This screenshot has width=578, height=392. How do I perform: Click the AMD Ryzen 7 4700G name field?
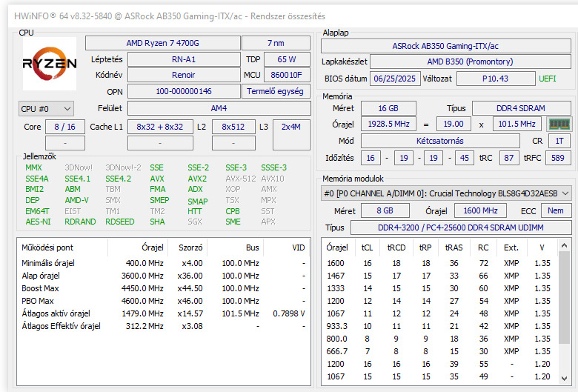pyautogui.click(x=162, y=43)
